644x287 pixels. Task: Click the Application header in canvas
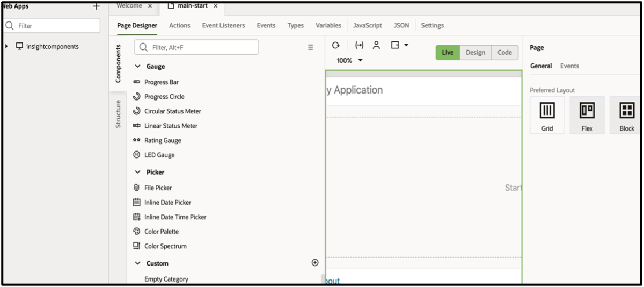(354, 90)
